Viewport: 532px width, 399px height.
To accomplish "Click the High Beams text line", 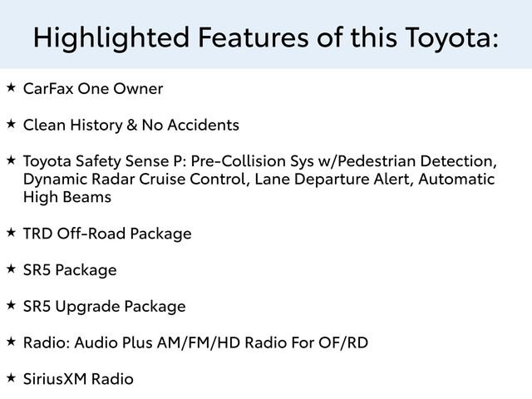I will pos(67,198).
